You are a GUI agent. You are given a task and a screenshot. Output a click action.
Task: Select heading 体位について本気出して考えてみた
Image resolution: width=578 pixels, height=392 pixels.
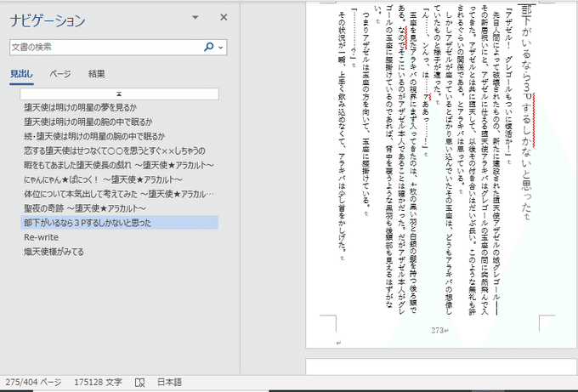(119, 194)
